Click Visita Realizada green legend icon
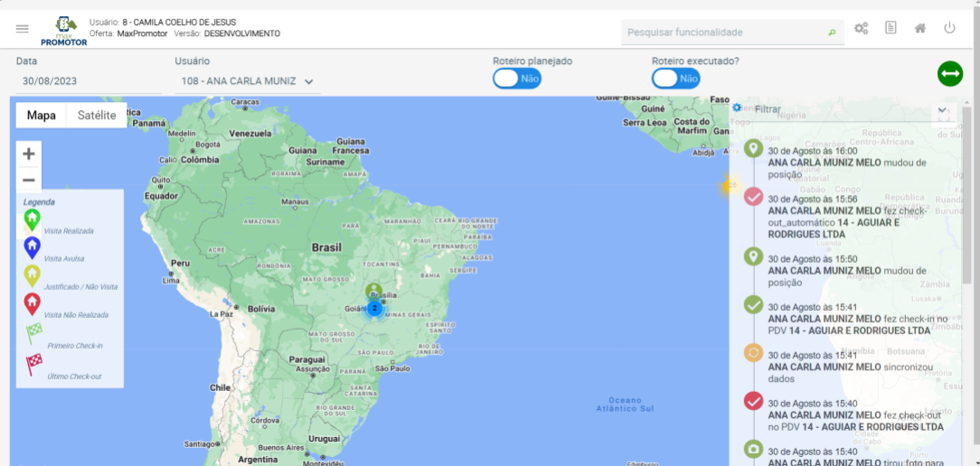This screenshot has width=980, height=466. point(32,219)
